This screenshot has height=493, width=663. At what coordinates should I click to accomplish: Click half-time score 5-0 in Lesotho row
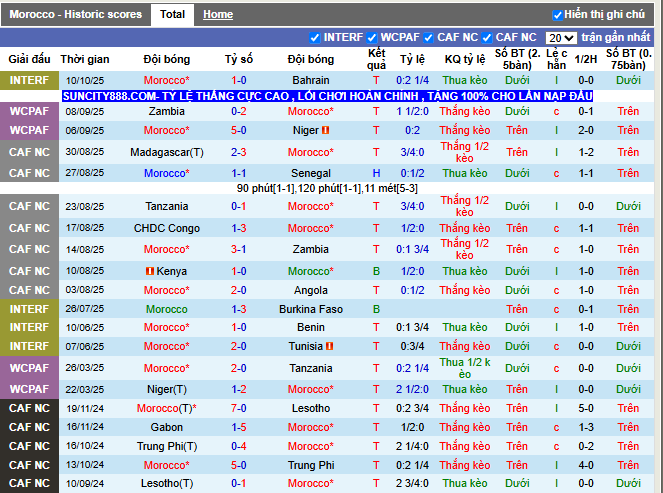pos(586,408)
